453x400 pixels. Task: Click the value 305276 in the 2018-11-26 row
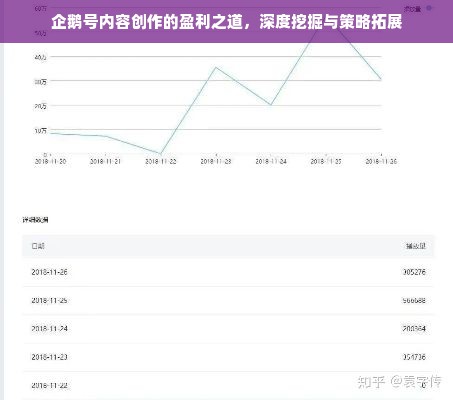[x=414, y=272]
